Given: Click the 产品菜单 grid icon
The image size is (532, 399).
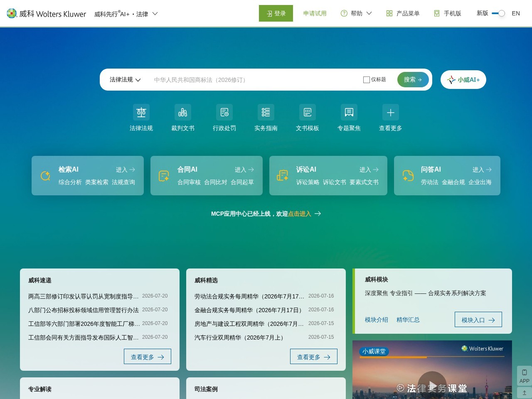Looking at the screenshot, I should [x=389, y=13].
